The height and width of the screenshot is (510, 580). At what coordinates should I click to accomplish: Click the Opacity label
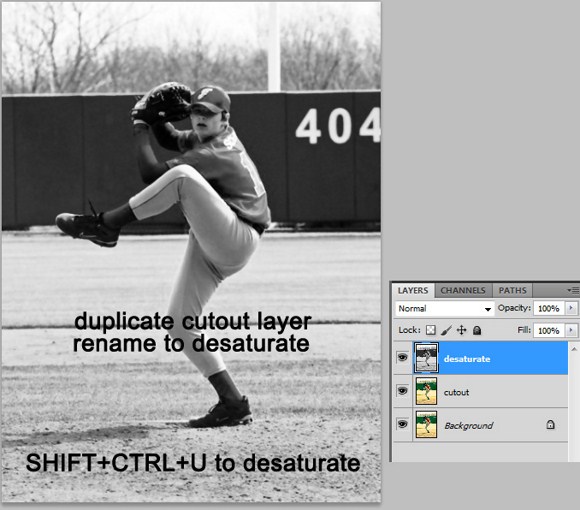pos(514,308)
